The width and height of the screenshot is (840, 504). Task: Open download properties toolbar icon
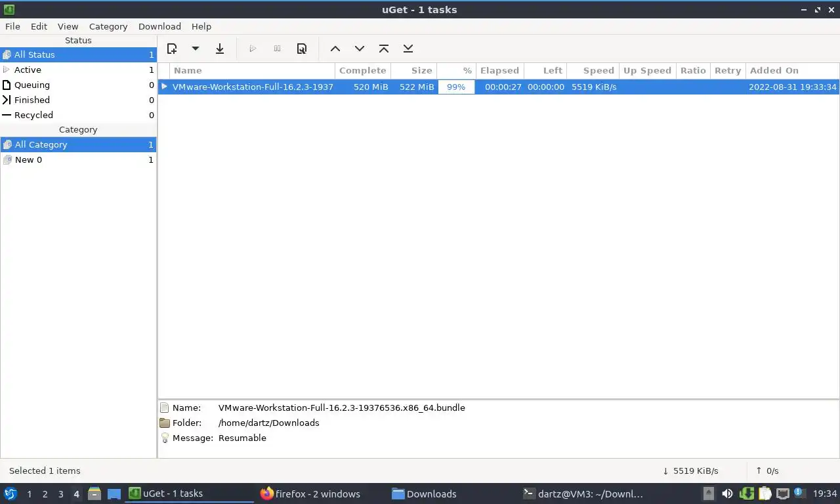coord(302,49)
